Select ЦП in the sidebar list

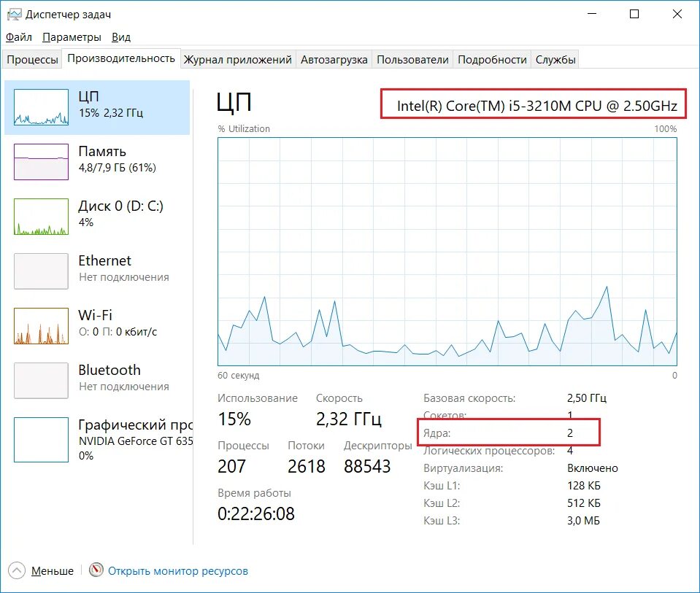point(97,107)
